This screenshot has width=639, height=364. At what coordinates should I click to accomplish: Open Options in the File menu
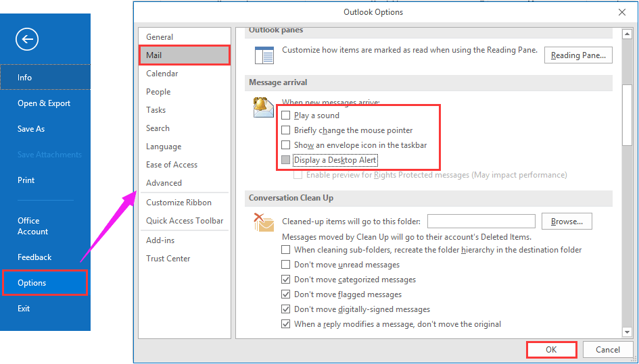tap(45, 283)
